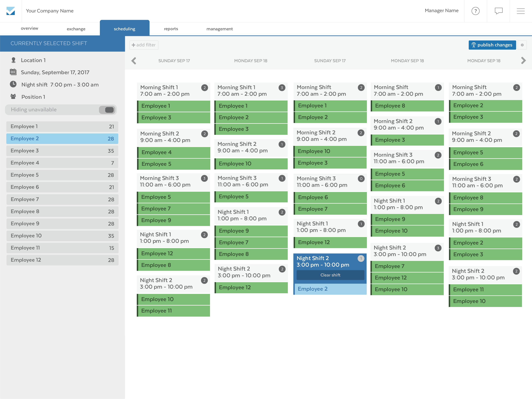Navigate to next days with right chevron
This screenshot has width=532, height=399.
[523, 61]
